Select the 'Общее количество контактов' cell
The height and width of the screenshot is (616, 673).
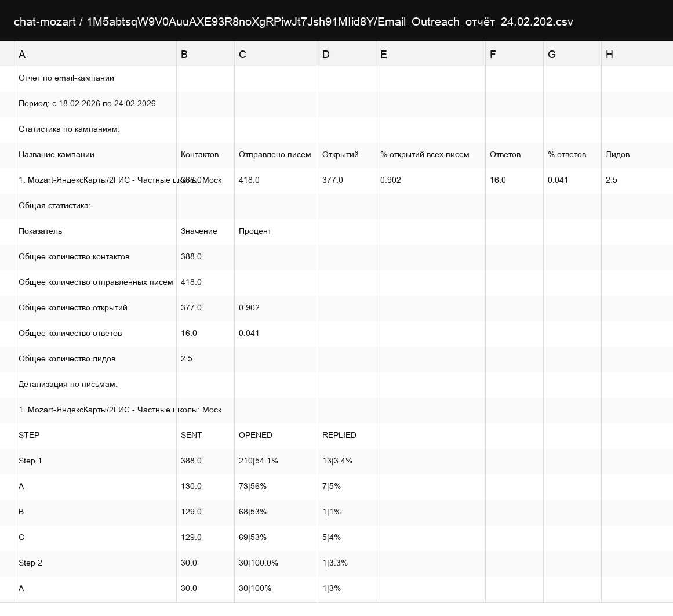click(95, 257)
